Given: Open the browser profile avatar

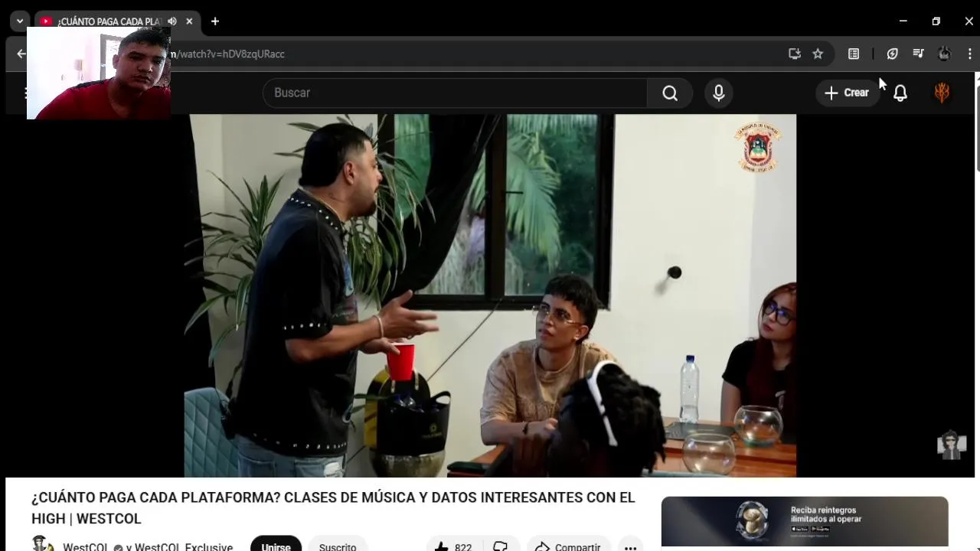Looking at the screenshot, I should pyautogui.click(x=944, y=54).
